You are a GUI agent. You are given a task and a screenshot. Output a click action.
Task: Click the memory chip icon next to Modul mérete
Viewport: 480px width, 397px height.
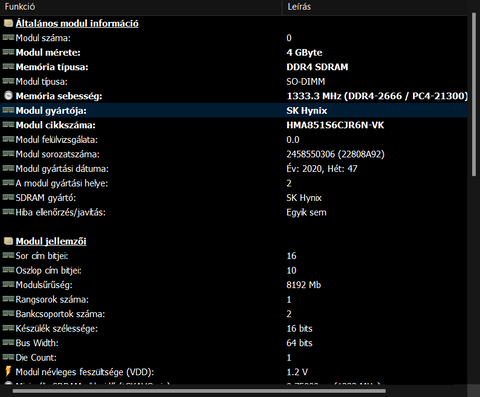click(8, 52)
